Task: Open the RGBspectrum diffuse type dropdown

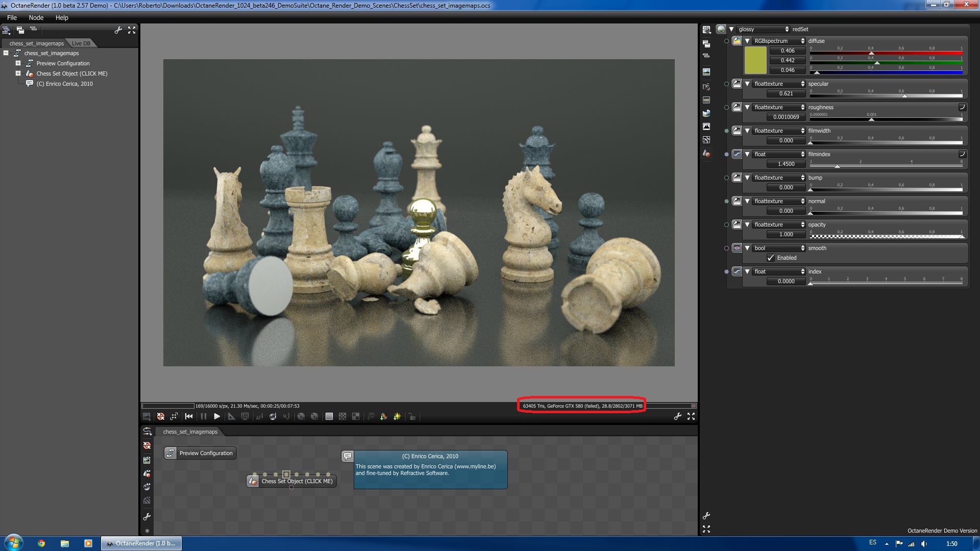Action: click(778, 41)
